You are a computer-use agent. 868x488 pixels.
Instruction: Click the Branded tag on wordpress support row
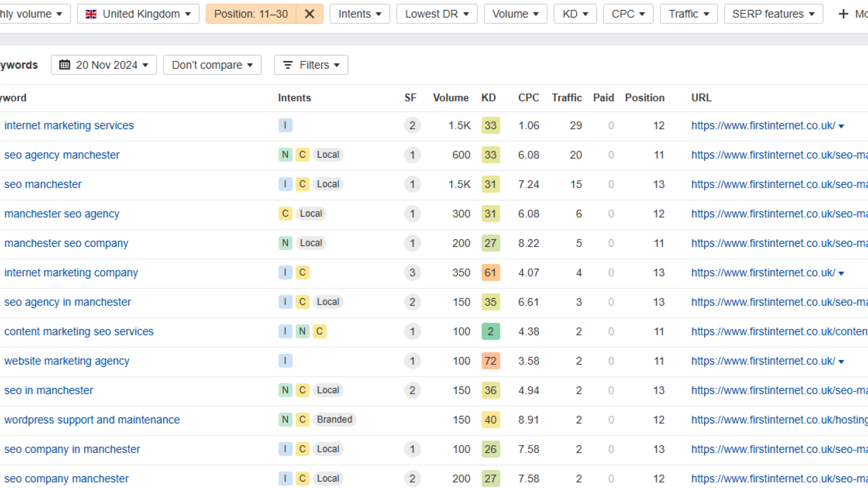pos(334,419)
